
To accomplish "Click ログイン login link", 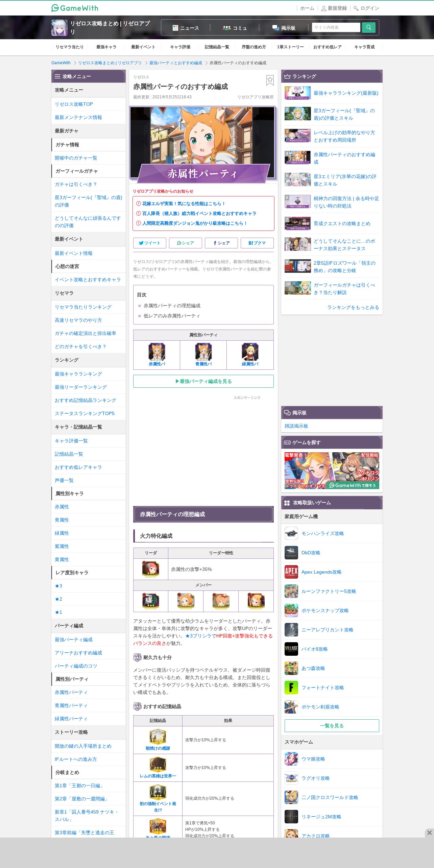I will tap(366, 8).
